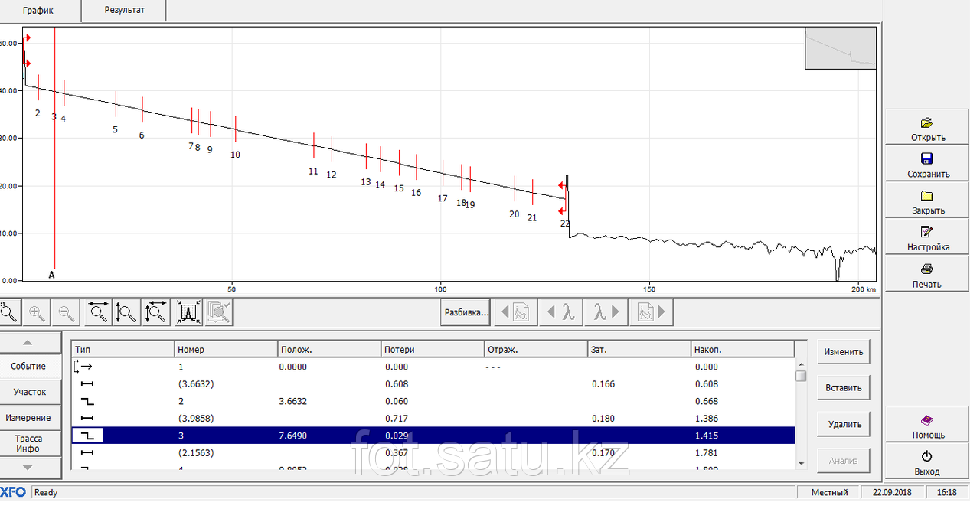Switch to the Результат tab
Viewport: 980px width, 522px height.
(124, 11)
